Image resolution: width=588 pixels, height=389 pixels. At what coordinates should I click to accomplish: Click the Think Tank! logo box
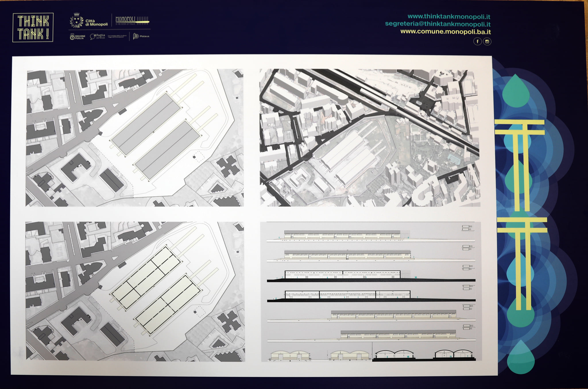coord(33,27)
